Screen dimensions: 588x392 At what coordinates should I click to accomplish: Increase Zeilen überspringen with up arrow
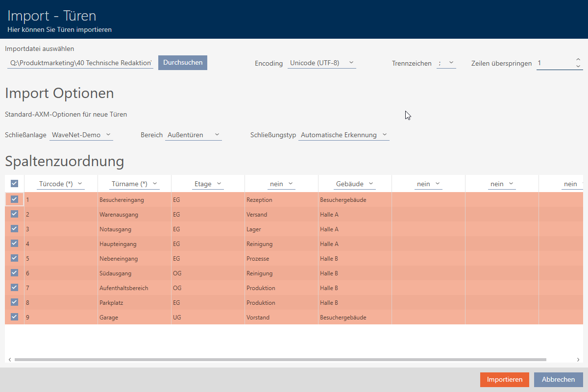point(578,60)
